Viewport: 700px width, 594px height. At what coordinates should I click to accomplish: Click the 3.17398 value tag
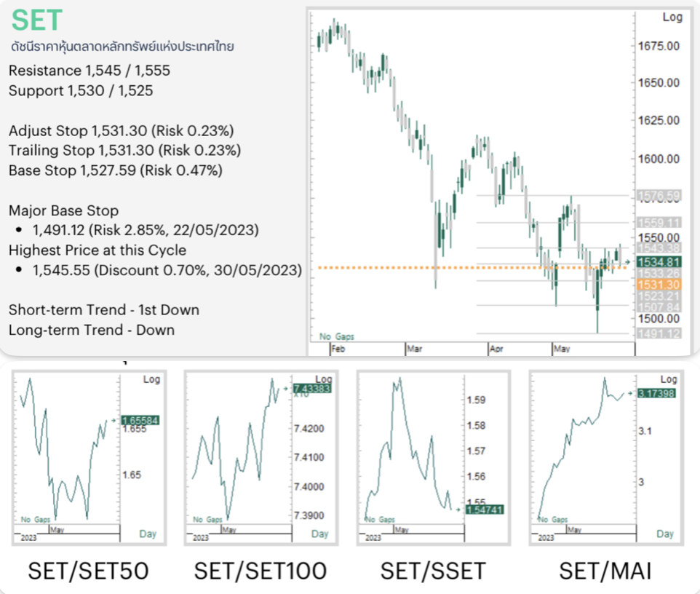656,394
